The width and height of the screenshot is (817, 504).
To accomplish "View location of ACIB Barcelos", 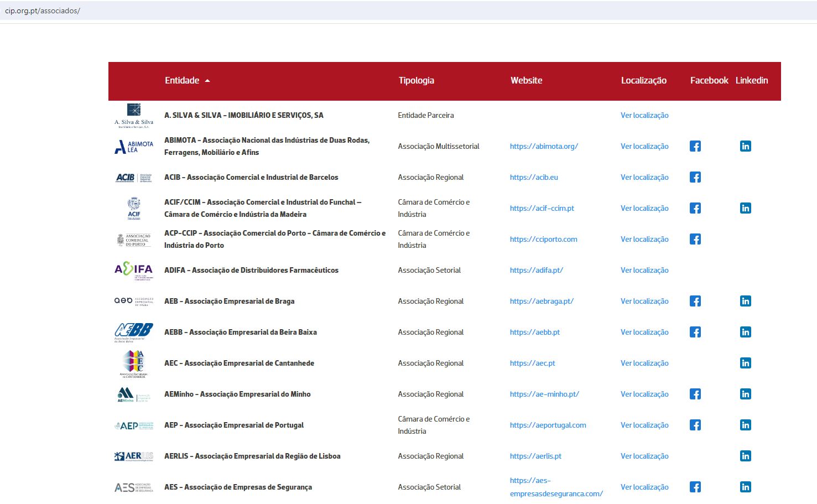I will tap(644, 177).
